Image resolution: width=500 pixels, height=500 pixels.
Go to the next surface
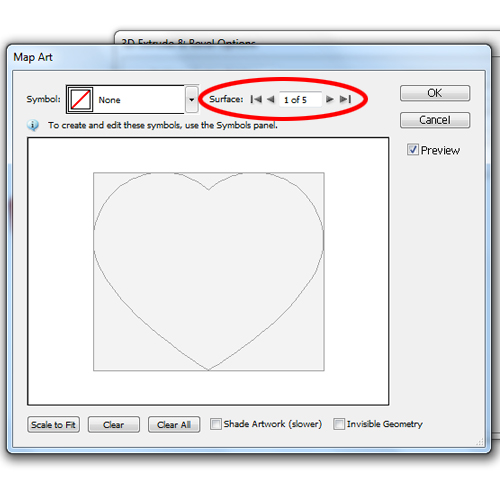[x=330, y=99]
